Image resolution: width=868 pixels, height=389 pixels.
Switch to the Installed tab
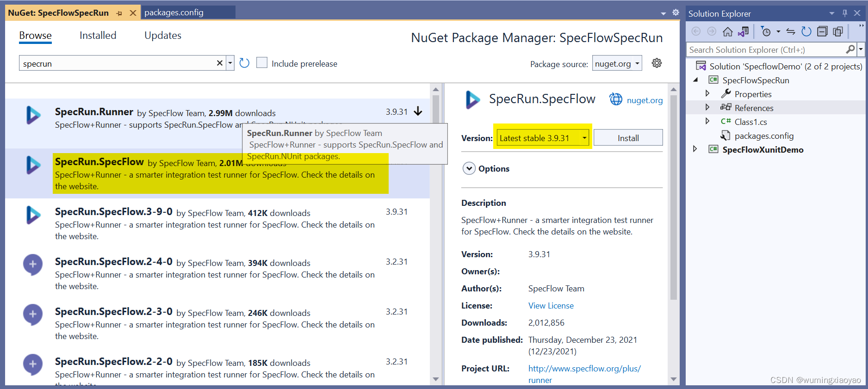tap(98, 36)
